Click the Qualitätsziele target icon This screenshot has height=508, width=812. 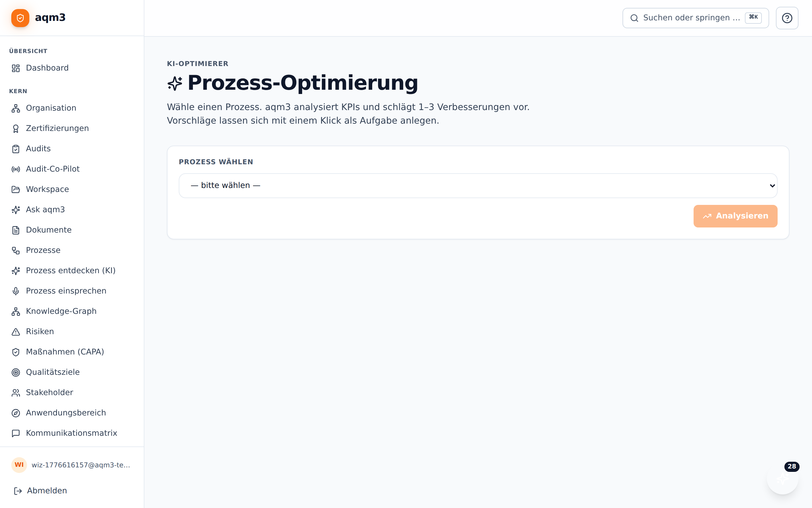click(x=16, y=372)
